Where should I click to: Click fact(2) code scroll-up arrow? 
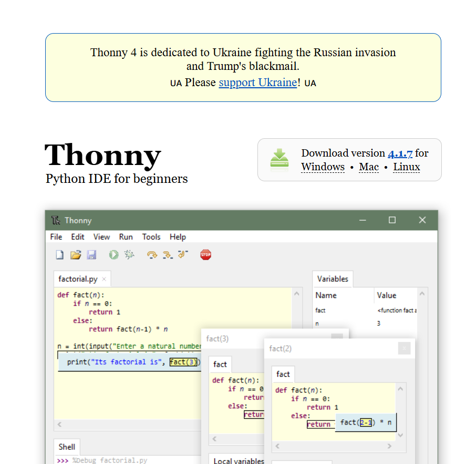pos(400,389)
